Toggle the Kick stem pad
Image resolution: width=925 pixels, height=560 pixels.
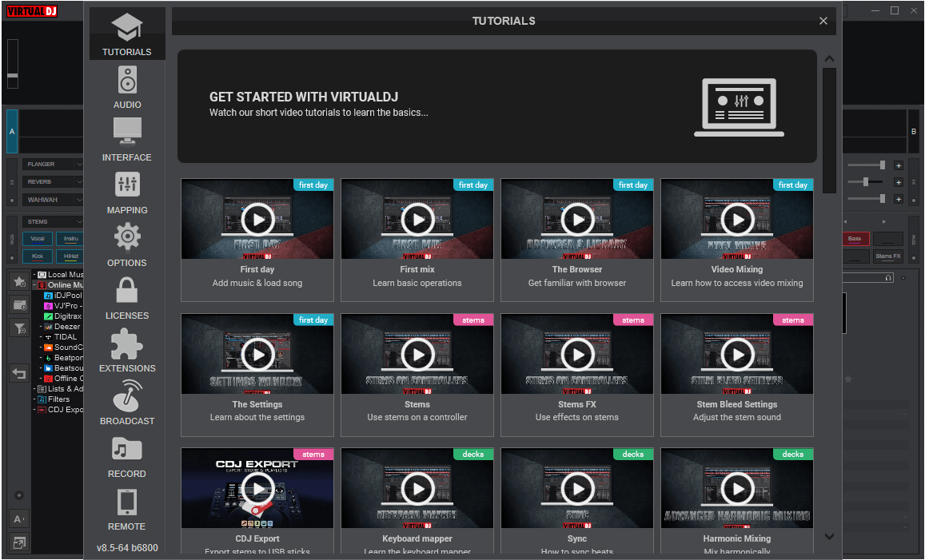pyautogui.click(x=37, y=256)
